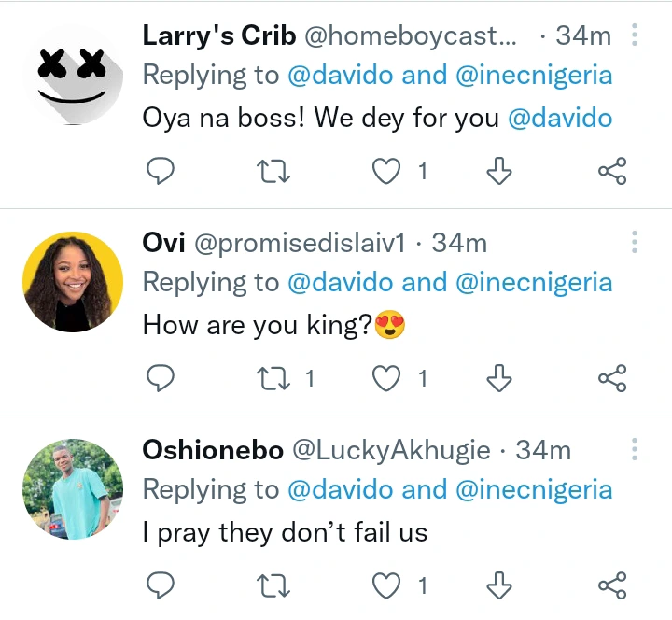The image size is (672, 620).
Task: Open more options for Ovi's tweet
Action: coord(635,244)
